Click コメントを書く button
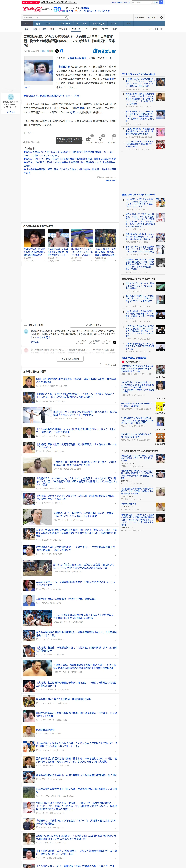 (x=93, y=325)
